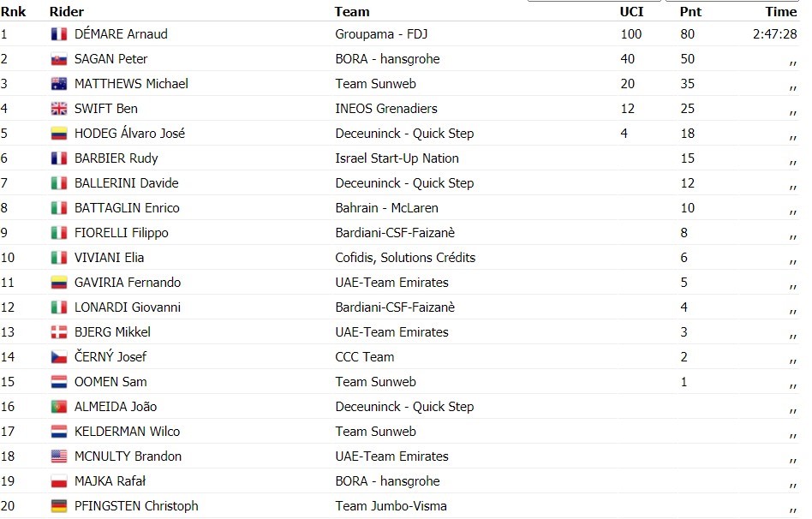Image resolution: width=812 pixels, height=519 pixels.
Task: Open the INEOS Grenadiers team link
Action: pos(386,109)
